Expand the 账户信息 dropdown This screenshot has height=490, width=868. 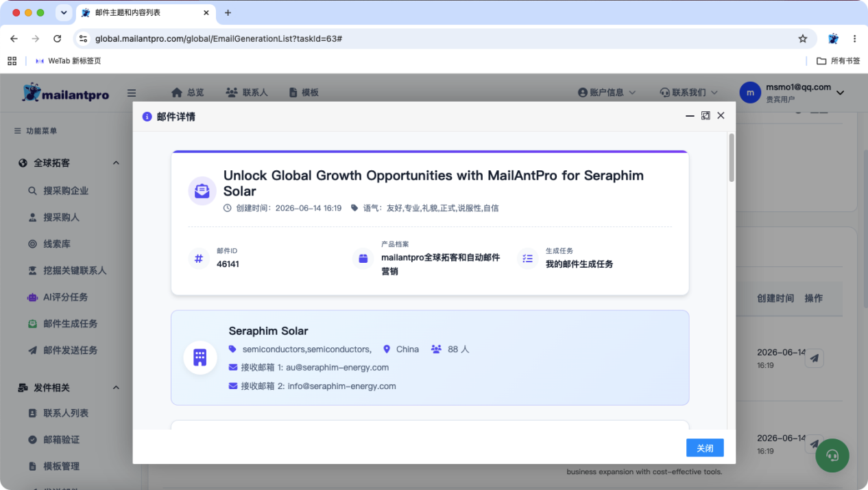(607, 93)
